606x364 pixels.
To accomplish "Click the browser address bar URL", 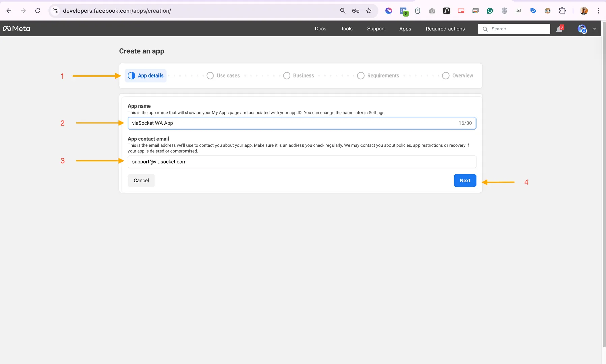I will pos(117,11).
